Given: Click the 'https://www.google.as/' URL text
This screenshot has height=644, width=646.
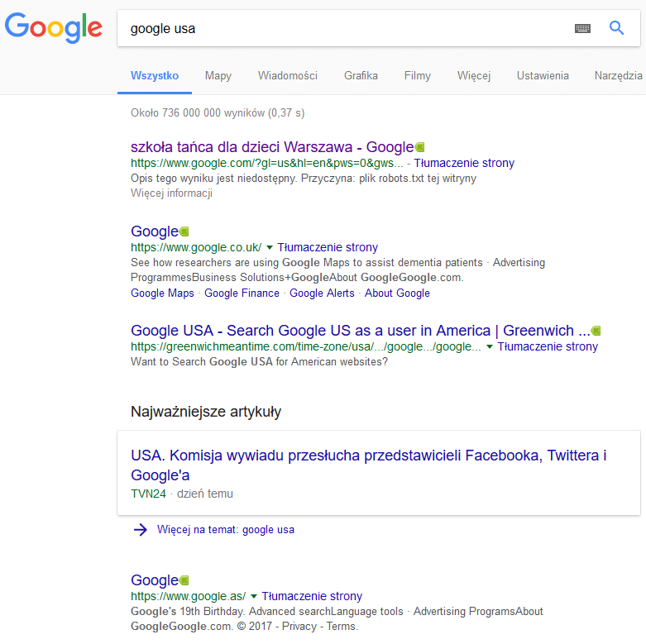Looking at the screenshot, I should pos(189,596).
